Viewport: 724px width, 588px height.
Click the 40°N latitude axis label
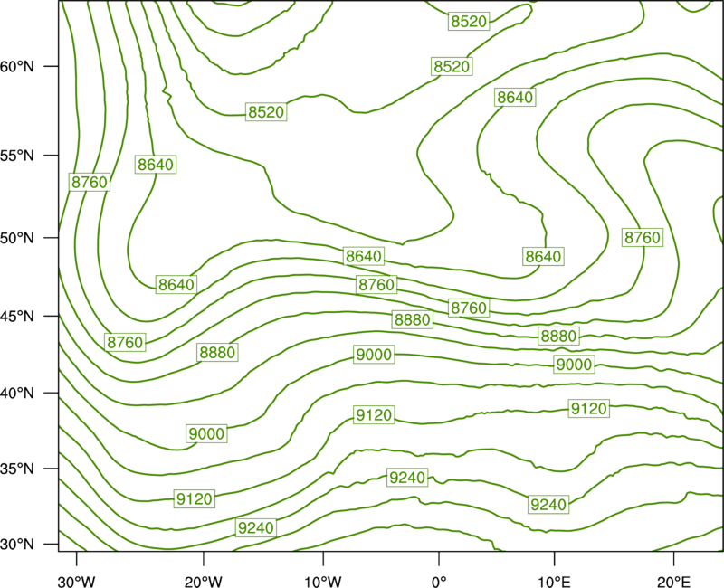(17, 394)
